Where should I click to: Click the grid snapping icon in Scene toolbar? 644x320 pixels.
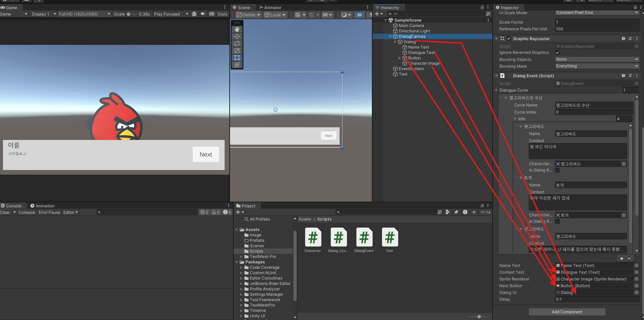pyautogui.click(x=312, y=15)
